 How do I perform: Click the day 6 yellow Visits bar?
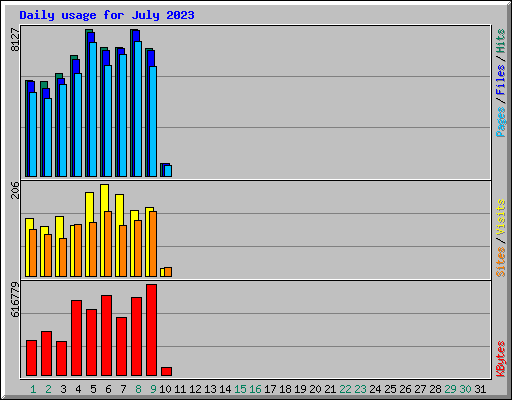(104, 230)
